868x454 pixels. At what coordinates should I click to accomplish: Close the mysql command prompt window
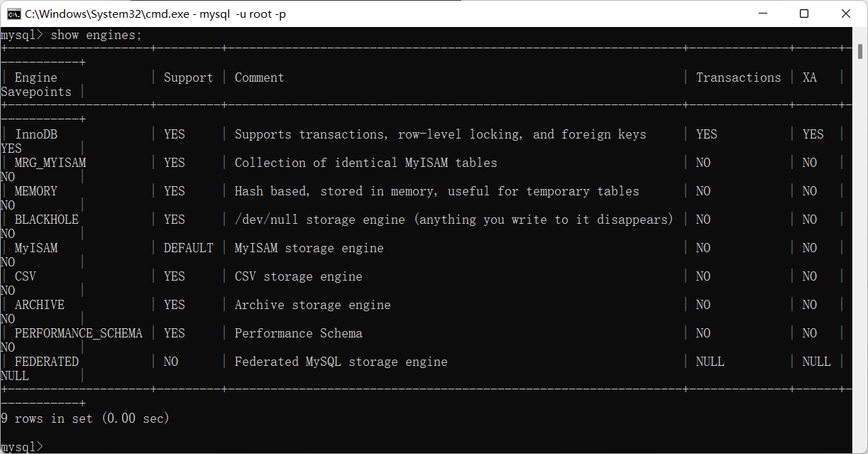click(x=846, y=13)
